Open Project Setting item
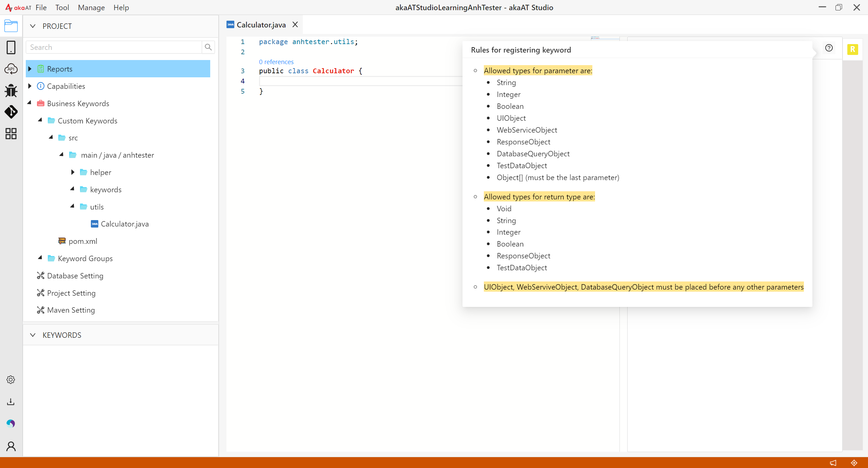Viewport: 868px width, 468px height. click(71, 293)
